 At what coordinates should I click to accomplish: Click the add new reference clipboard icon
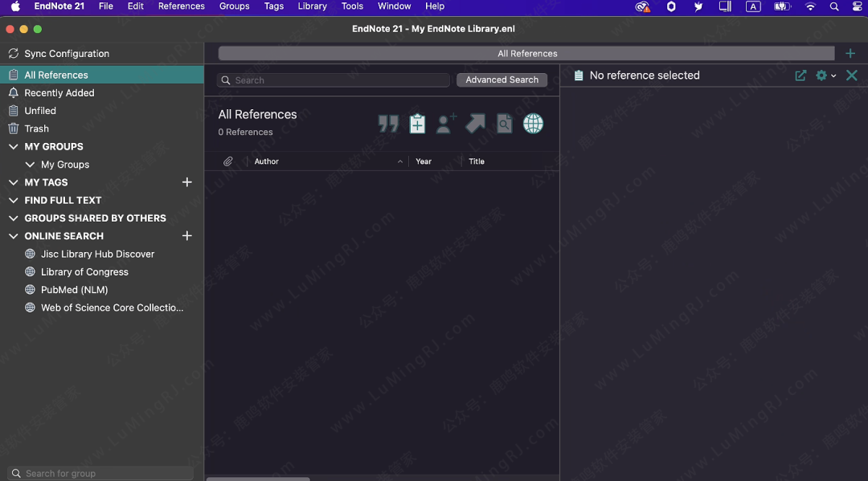(x=417, y=124)
